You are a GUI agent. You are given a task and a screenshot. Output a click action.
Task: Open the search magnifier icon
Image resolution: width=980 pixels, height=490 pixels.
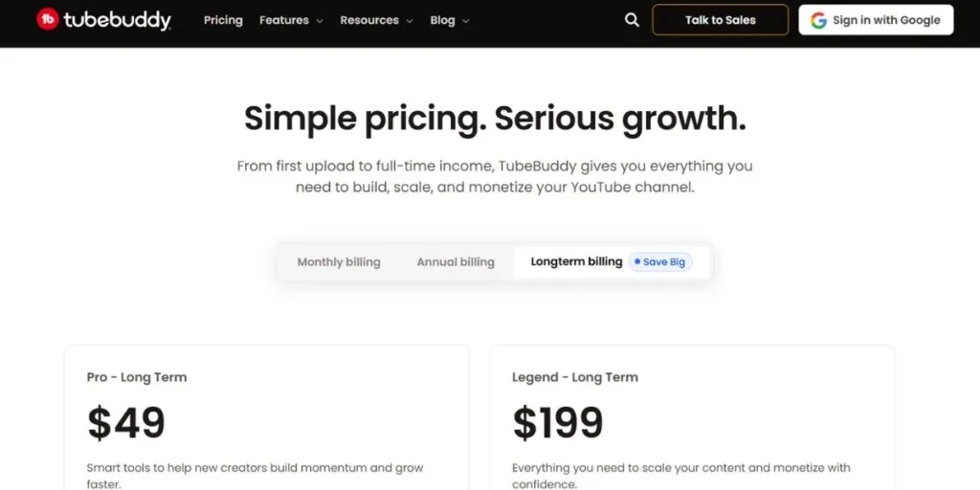click(632, 20)
